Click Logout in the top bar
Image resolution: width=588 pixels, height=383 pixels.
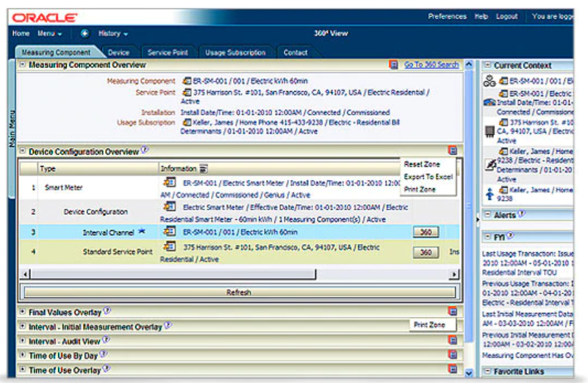click(506, 16)
